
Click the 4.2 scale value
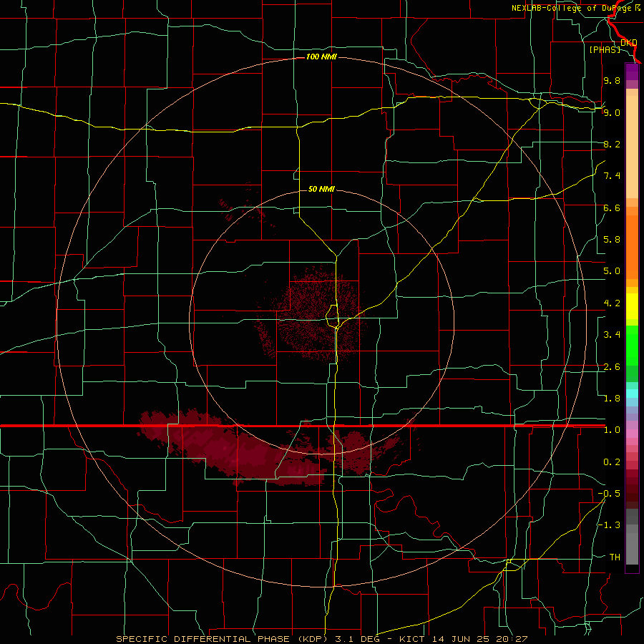point(612,303)
